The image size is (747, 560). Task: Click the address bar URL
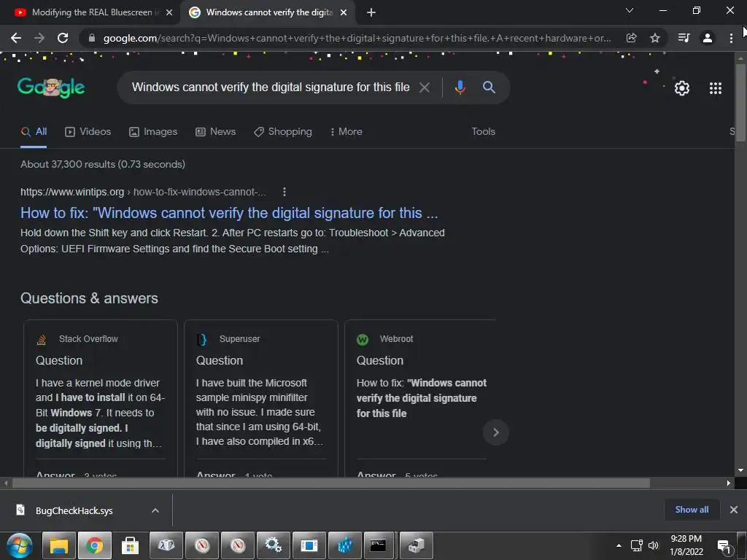tap(356, 38)
